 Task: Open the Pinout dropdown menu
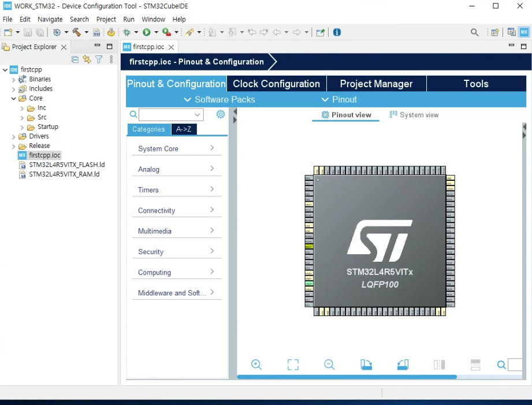pyautogui.click(x=338, y=99)
